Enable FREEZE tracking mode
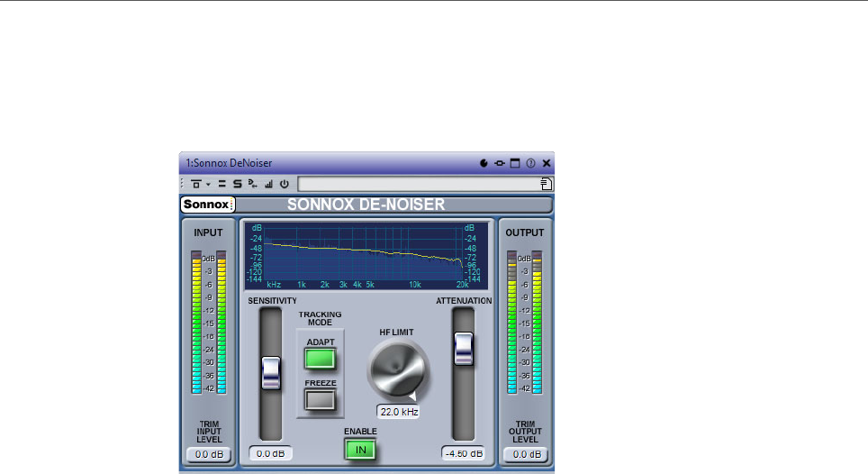 point(320,400)
